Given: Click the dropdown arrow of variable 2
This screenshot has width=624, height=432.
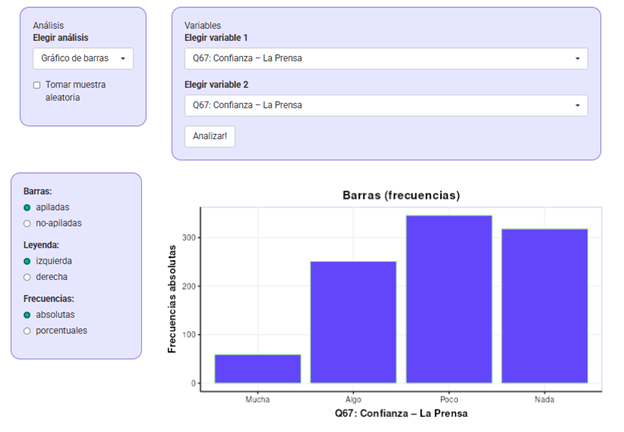Looking at the screenshot, I should tap(578, 105).
